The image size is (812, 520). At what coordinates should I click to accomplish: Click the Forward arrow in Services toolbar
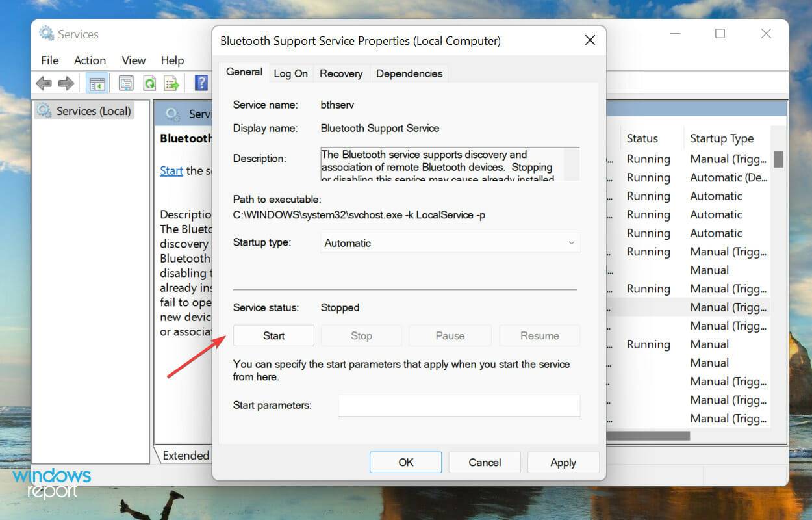66,83
